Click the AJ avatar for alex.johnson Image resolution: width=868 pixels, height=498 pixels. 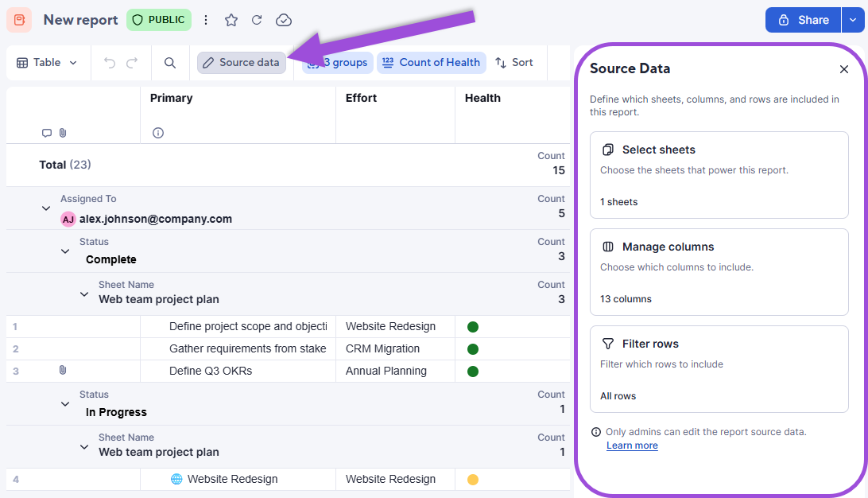pos(68,220)
